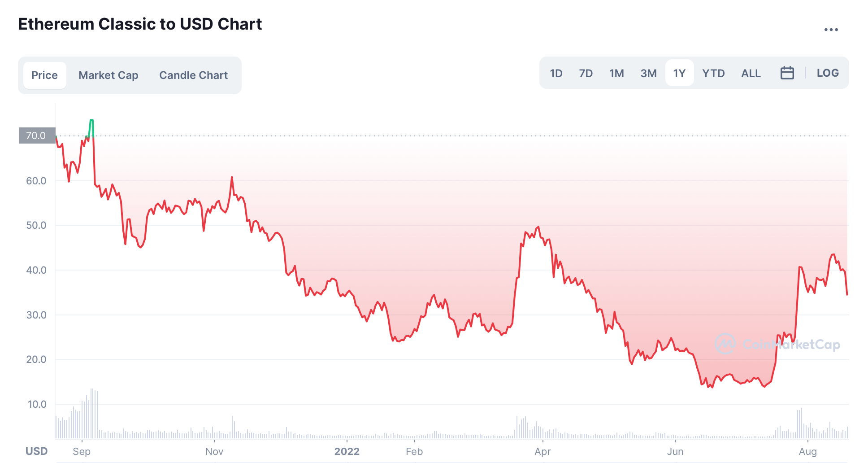Toggle the LOG scale option
Screen dimensions: 868x463
pos(827,73)
